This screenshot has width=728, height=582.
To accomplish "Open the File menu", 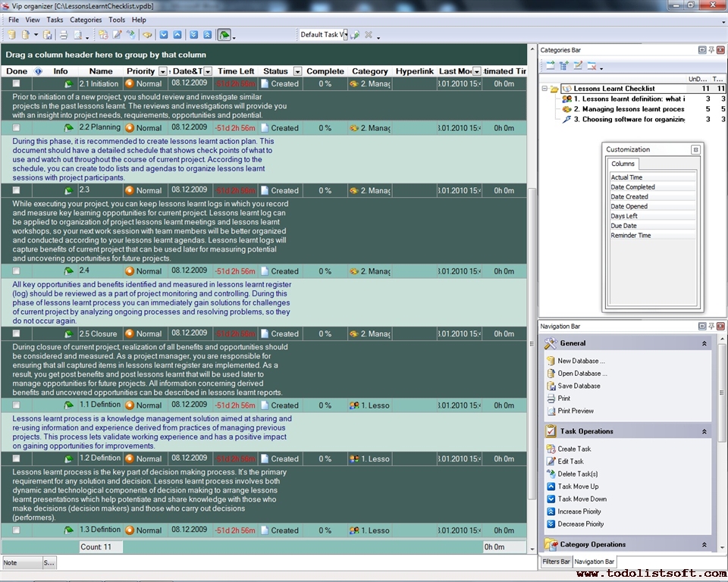I will (x=14, y=20).
